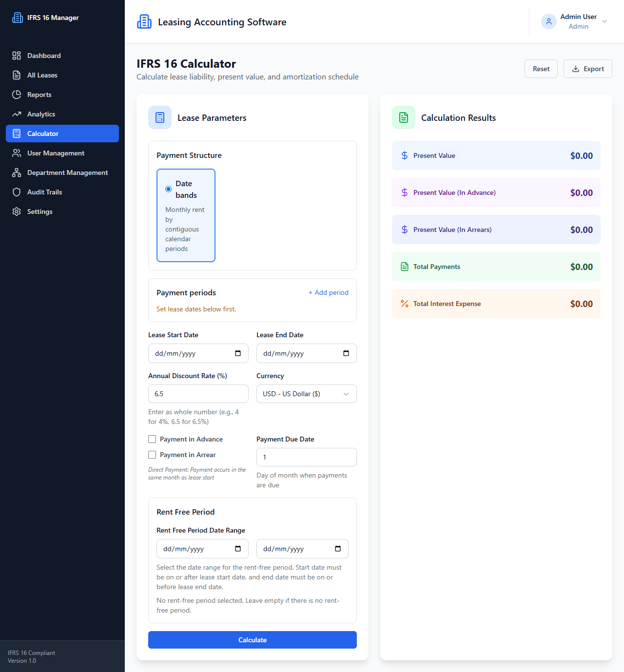Click the Admin User avatar icon
Image resolution: width=624 pixels, height=672 pixels.
pos(549,21)
